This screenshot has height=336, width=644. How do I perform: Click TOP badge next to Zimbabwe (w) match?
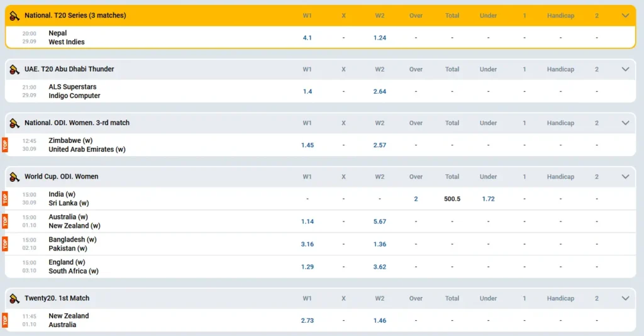[x=5, y=145]
